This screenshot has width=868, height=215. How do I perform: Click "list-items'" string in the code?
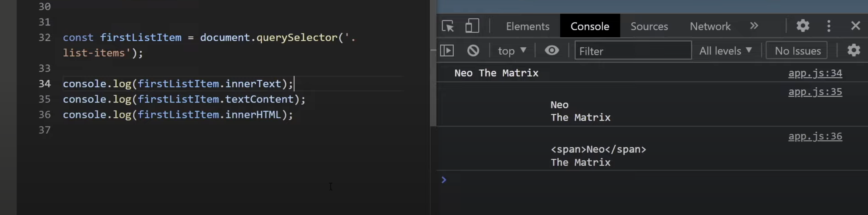tap(97, 53)
